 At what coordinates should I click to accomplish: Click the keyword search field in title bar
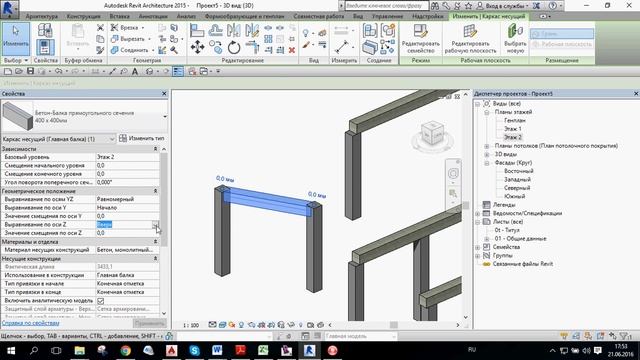tap(387, 6)
